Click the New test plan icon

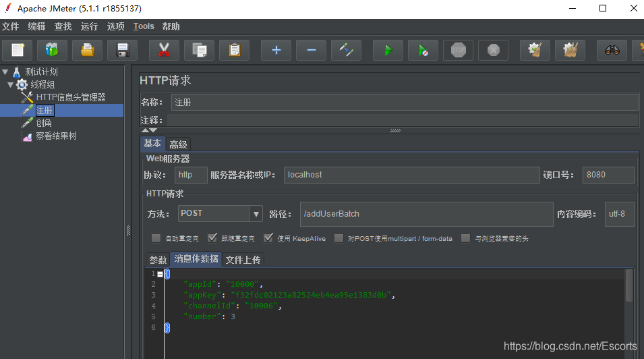(x=18, y=50)
